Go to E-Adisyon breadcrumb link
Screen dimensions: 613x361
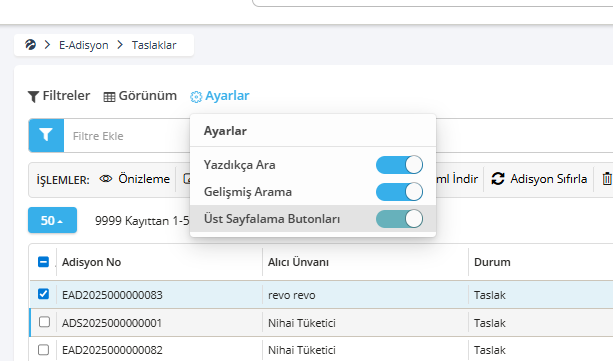coord(84,45)
